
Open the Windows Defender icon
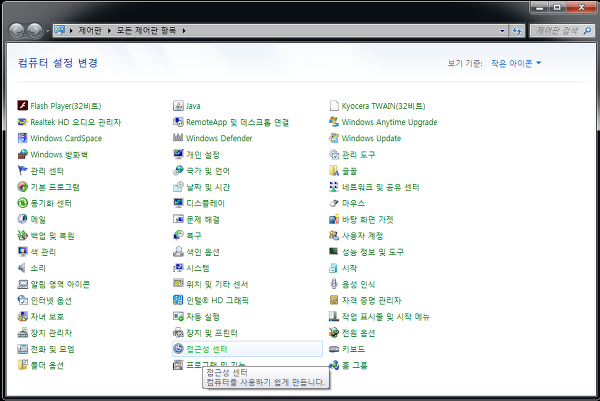coord(178,138)
